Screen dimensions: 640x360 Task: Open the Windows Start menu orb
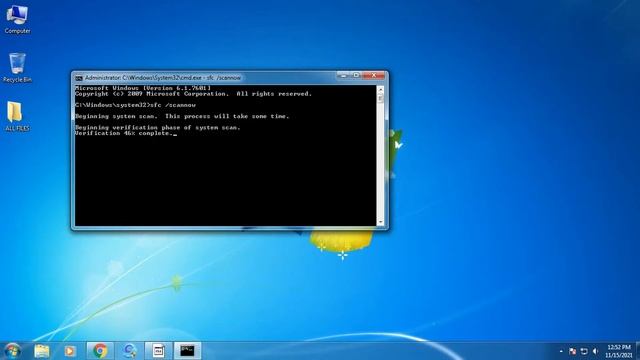(12, 351)
